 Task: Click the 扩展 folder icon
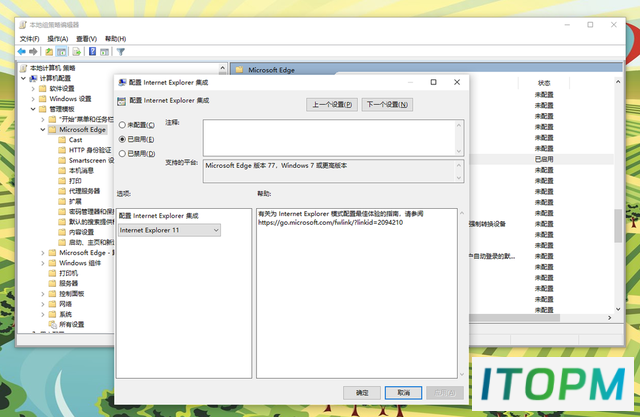tap(62, 201)
